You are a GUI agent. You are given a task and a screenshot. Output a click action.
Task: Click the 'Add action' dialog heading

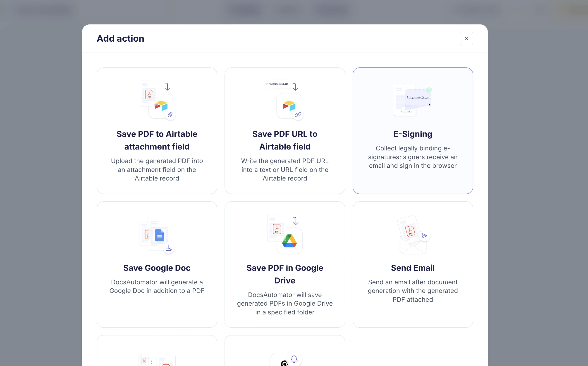pyautogui.click(x=120, y=38)
